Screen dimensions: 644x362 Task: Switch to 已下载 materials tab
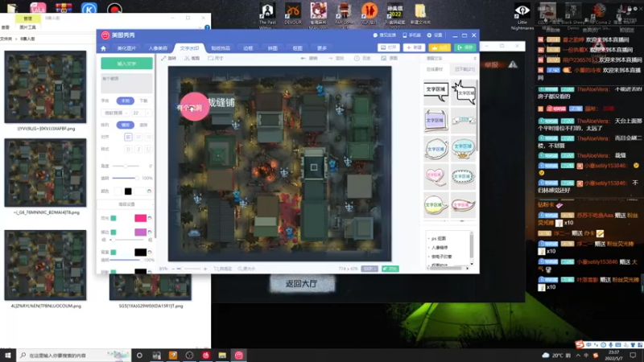pyautogui.click(x=464, y=69)
